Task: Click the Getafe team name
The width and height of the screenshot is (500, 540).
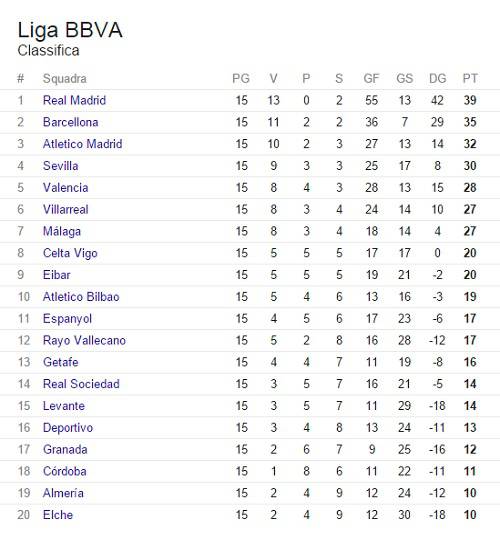Action: [61, 362]
